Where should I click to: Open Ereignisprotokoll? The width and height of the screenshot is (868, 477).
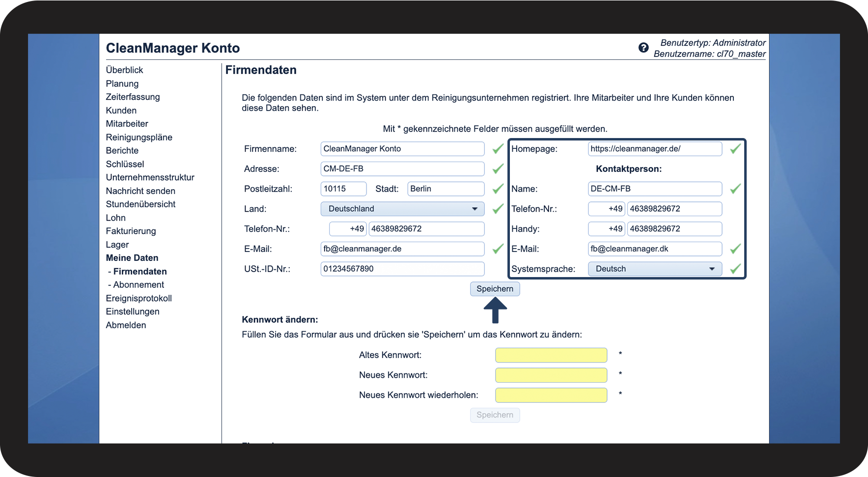point(139,298)
